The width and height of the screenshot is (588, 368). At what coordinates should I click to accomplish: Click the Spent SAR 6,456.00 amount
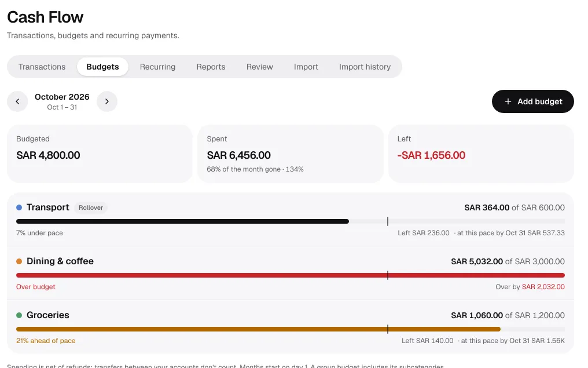coord(238,155)
